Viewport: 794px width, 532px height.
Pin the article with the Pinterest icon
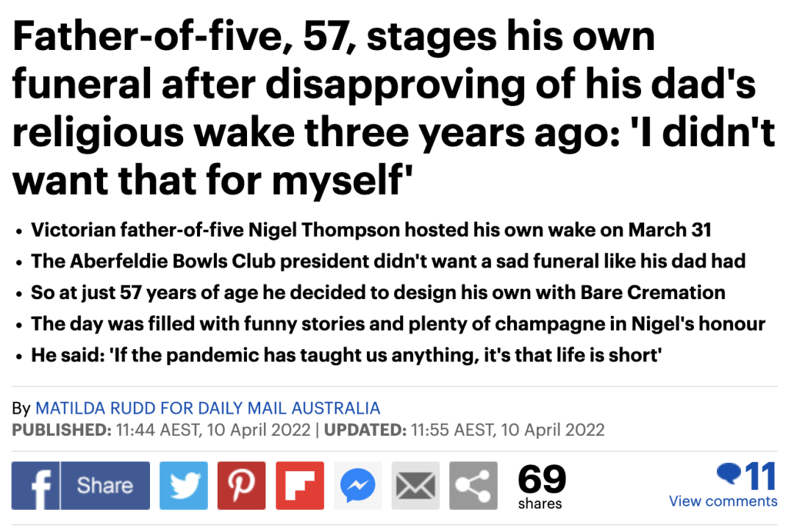tap(242, 485)
